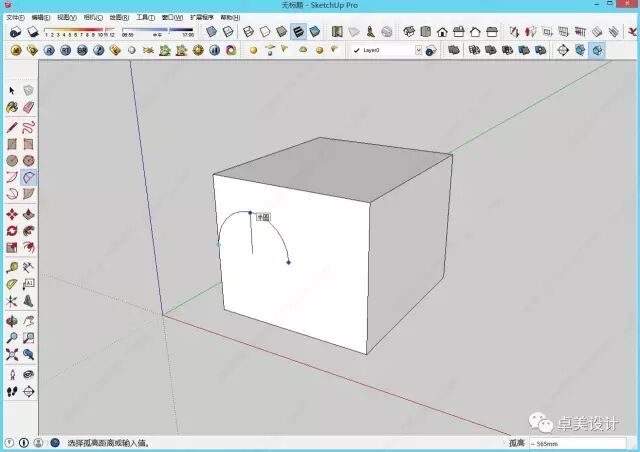Adjust the month shadow date slider
This screenshot has width=640, height=452.
click(x=80, y=30)
